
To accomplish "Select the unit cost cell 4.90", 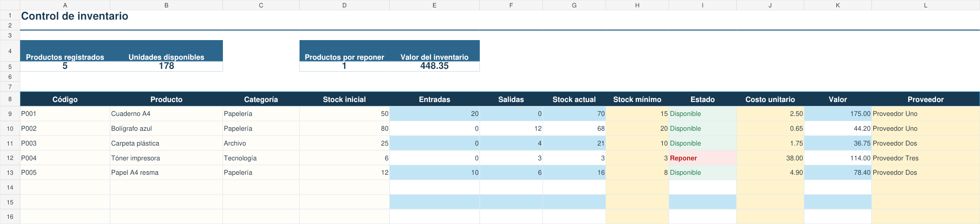I will coord(770,173).
